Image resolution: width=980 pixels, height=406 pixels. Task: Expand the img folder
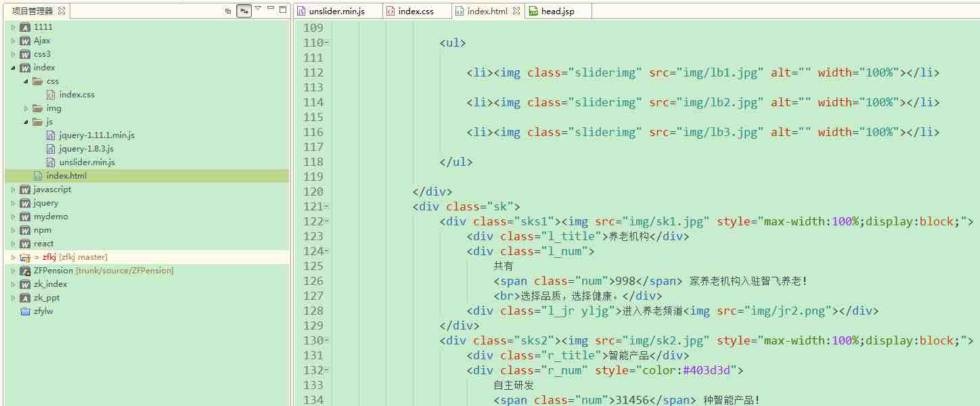click(x=26, y=108)
